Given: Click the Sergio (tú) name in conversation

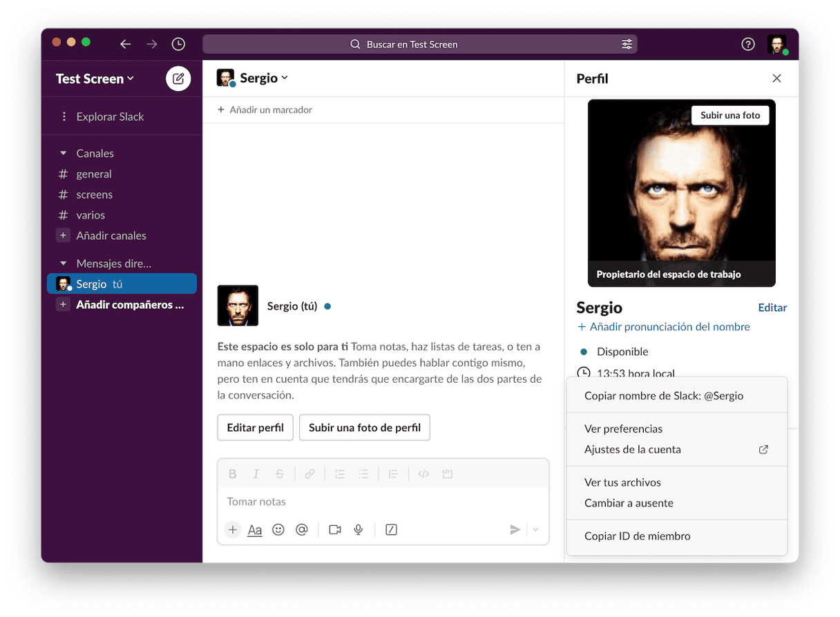Looking at the screenshot, I should tap(292, 306).
